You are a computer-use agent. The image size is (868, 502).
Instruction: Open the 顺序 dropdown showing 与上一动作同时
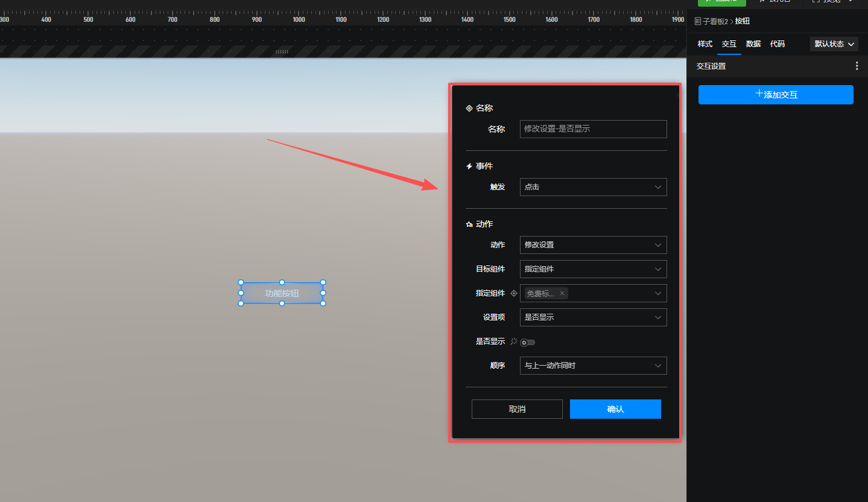click(593, 366)
